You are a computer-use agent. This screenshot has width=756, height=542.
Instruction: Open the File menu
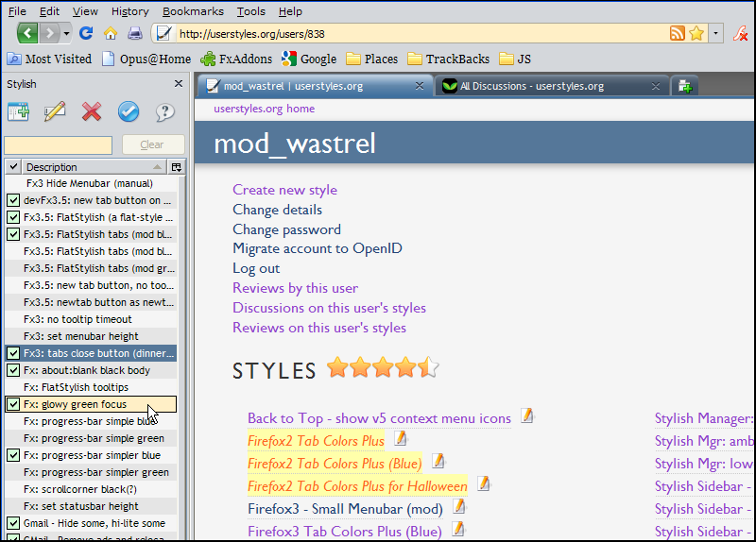(x=17, y=11)
